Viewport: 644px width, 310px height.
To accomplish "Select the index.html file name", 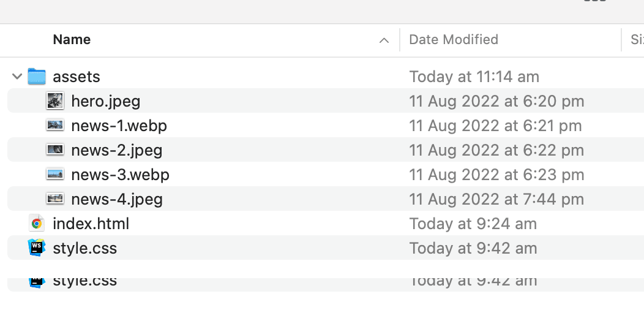I will [91, 224].
